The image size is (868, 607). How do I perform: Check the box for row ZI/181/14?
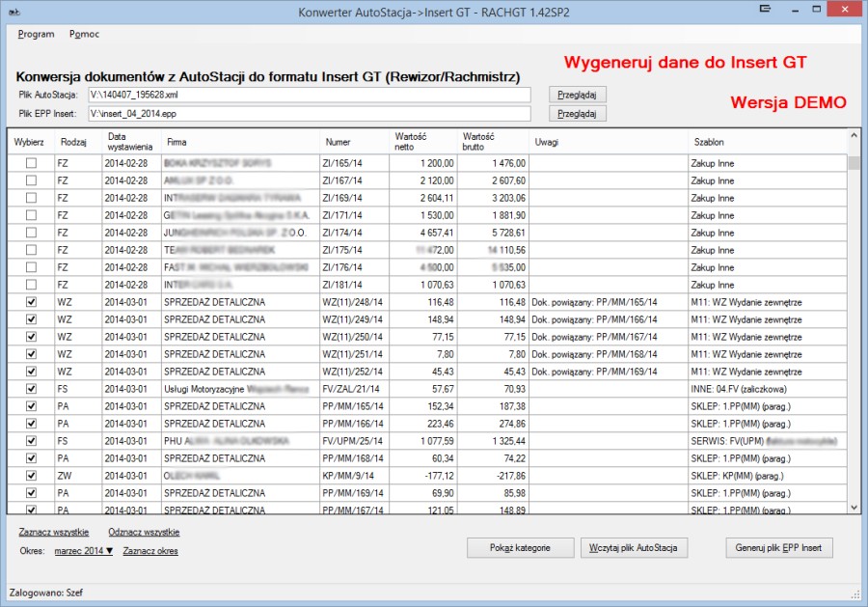tap(31, 285)
